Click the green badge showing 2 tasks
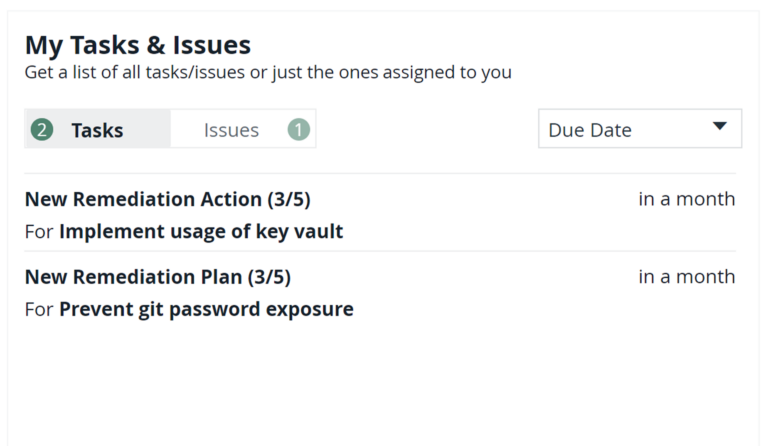This screenshot has height=446, width=768. [x=41, y=130]
